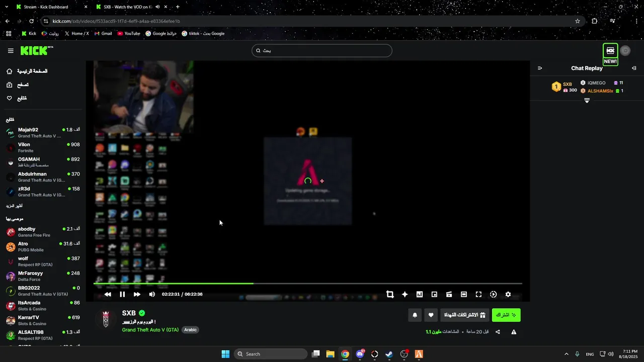Click the green اشتراك subscribe button
The image size is (644, 362).
tap(506, 315)
